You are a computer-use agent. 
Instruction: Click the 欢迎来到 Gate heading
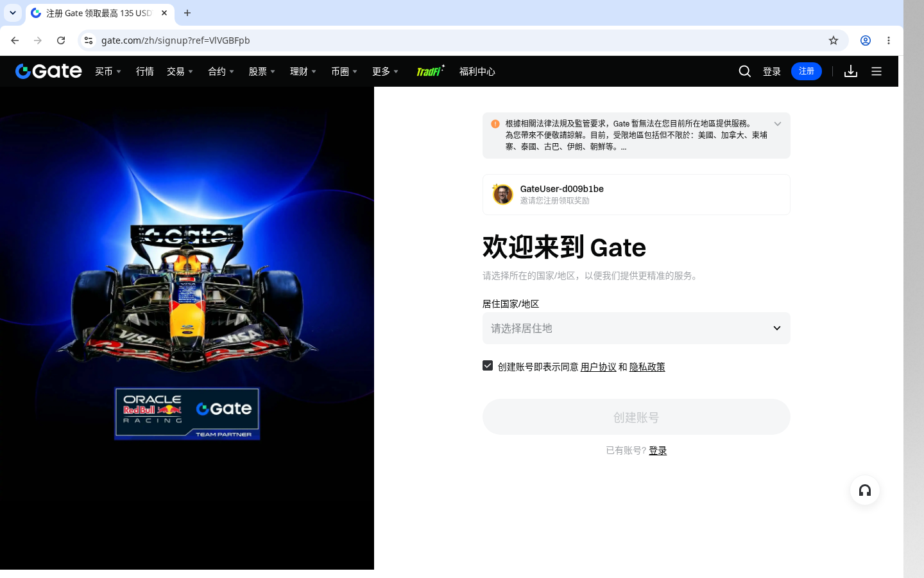click(x=564, y=247)
